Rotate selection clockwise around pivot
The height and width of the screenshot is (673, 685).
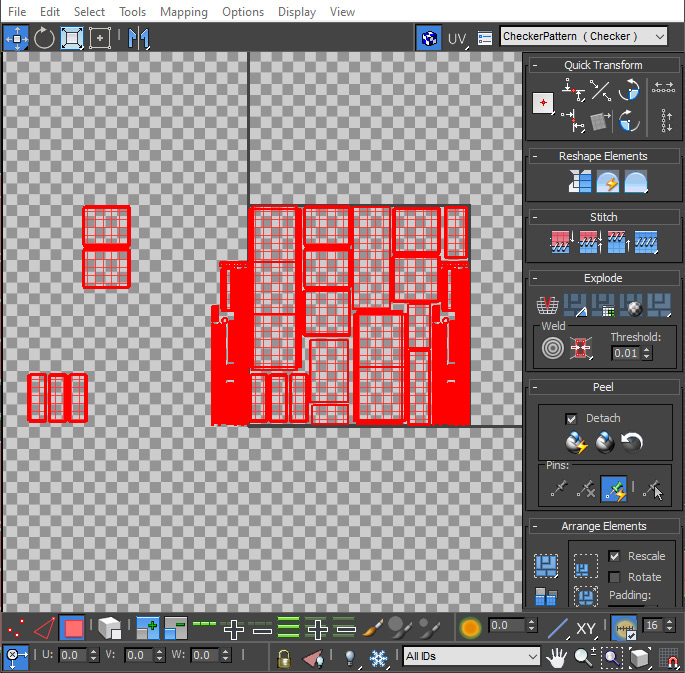629,121
